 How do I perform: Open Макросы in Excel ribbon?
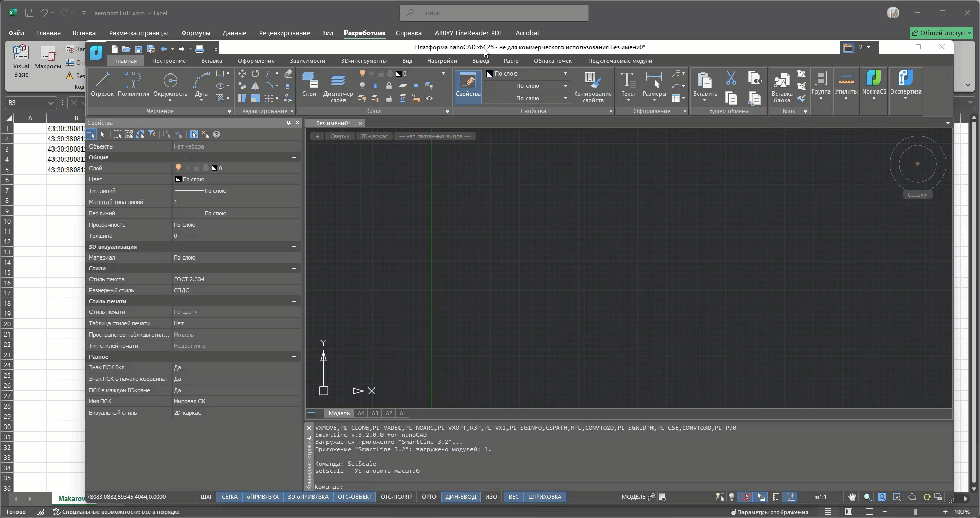point(48,58)
